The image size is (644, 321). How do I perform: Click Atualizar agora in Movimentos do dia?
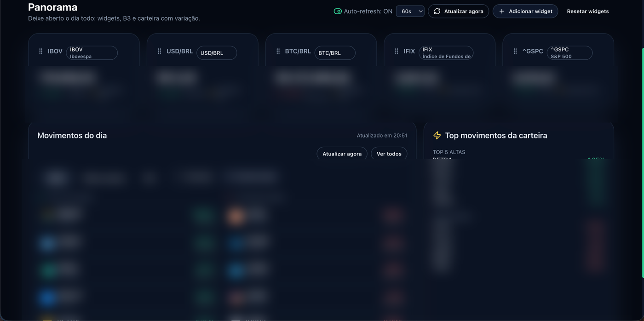(x=342, y=154)
